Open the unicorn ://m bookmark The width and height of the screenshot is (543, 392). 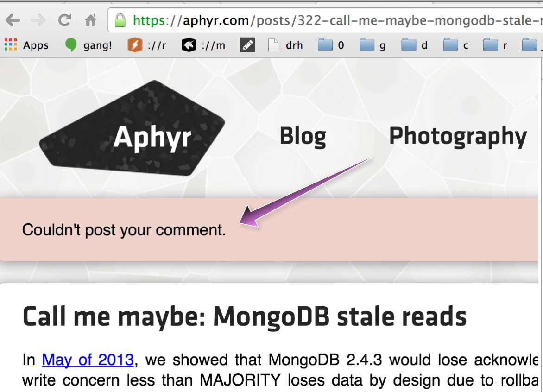click(204, 45)
